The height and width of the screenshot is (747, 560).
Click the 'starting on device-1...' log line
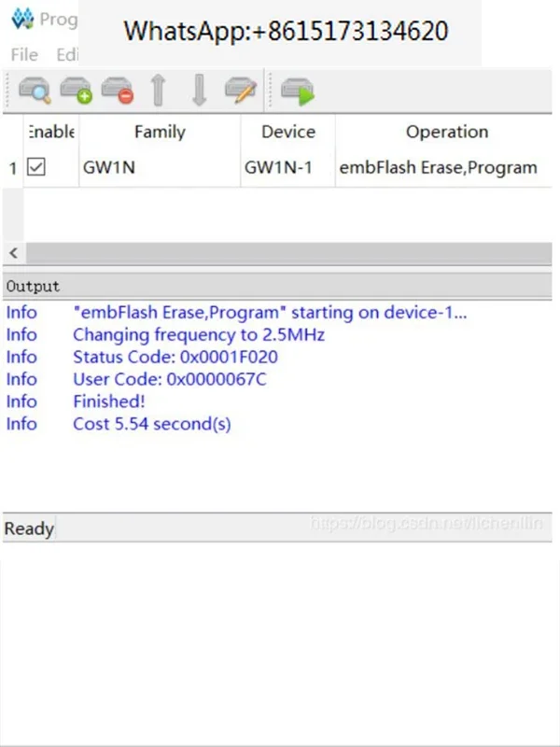[x=270, y=313]
